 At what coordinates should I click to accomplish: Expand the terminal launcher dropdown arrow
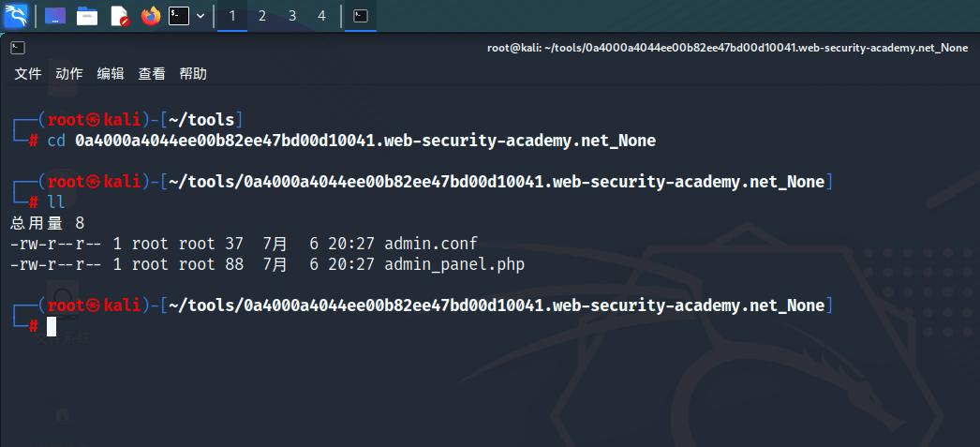pos(200,16)
